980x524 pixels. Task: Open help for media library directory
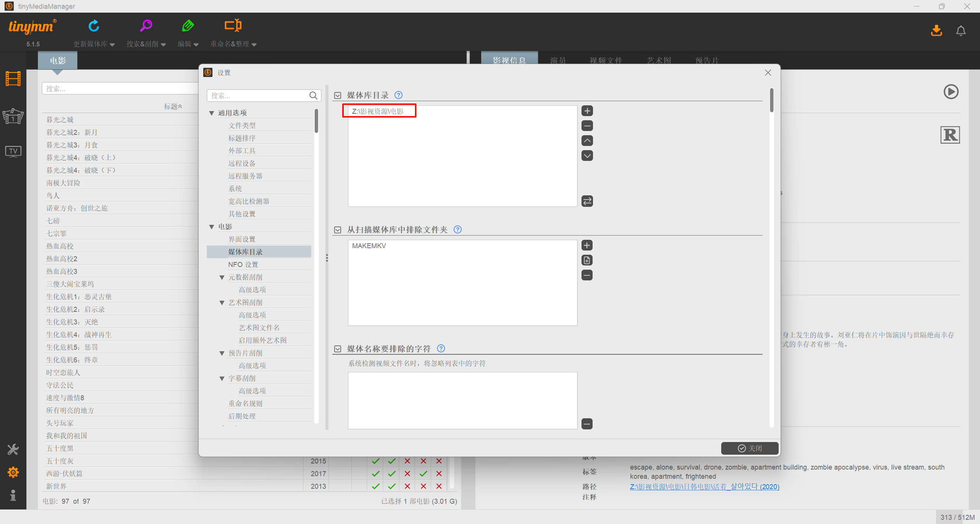(x=399, y=95)
